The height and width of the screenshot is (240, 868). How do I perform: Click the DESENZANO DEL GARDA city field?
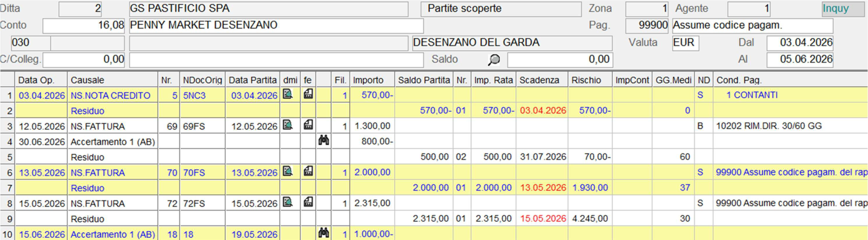512,43
